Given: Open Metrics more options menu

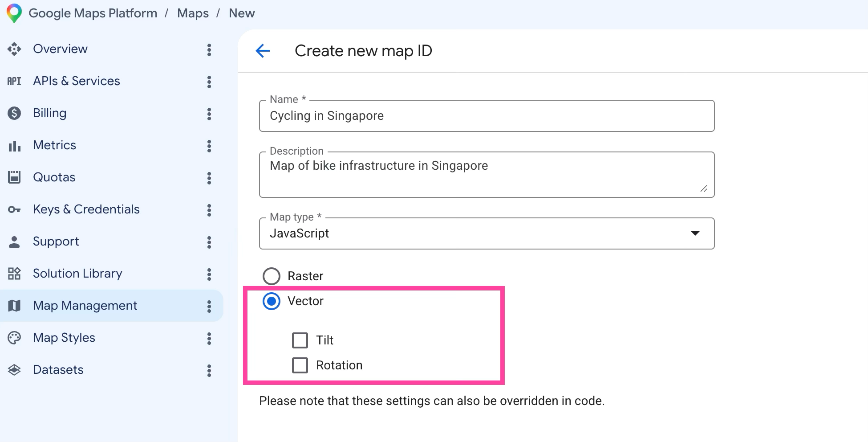Looking at the screenshot, I should click(x=209, y=146).
